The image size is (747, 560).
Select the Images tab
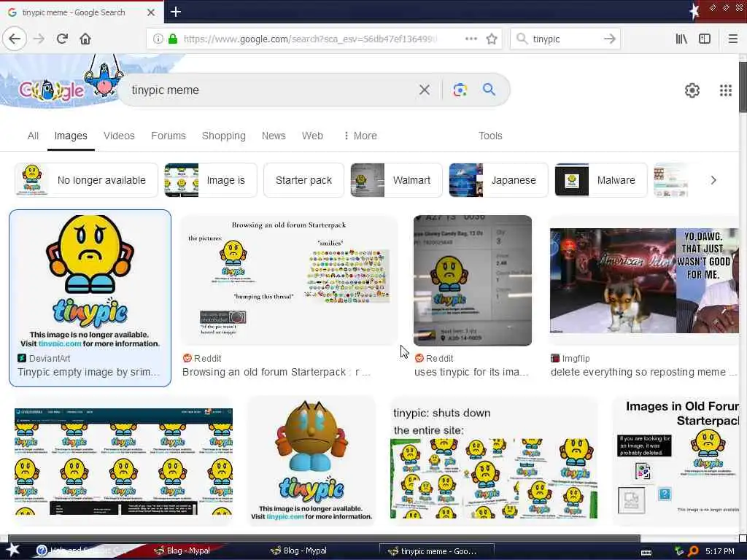(71, 136)
